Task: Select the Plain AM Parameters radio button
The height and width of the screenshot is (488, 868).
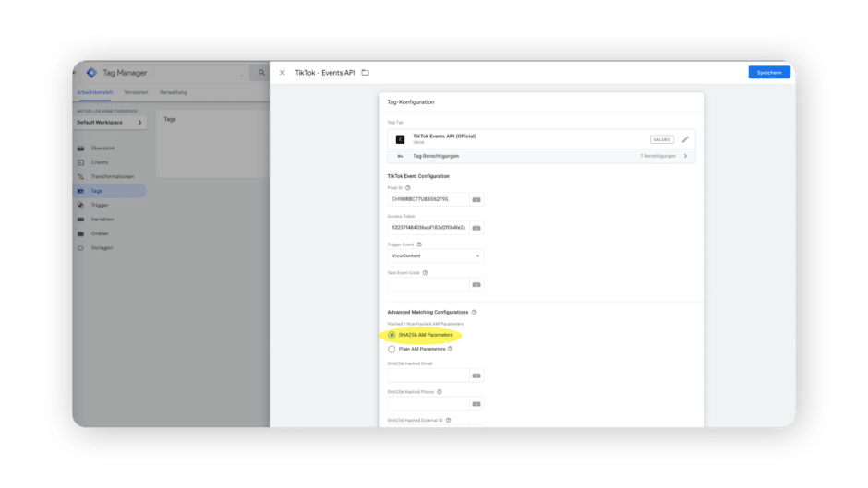Action: pos(392,349)
